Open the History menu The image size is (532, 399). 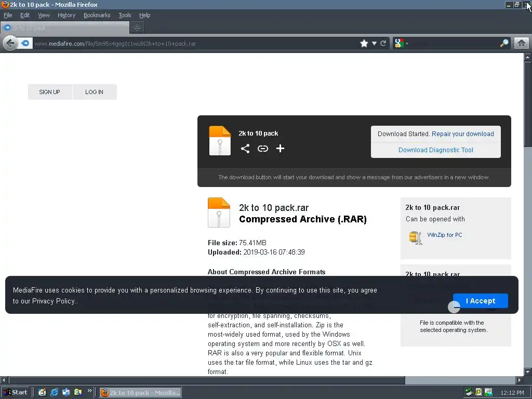[66, 15]
